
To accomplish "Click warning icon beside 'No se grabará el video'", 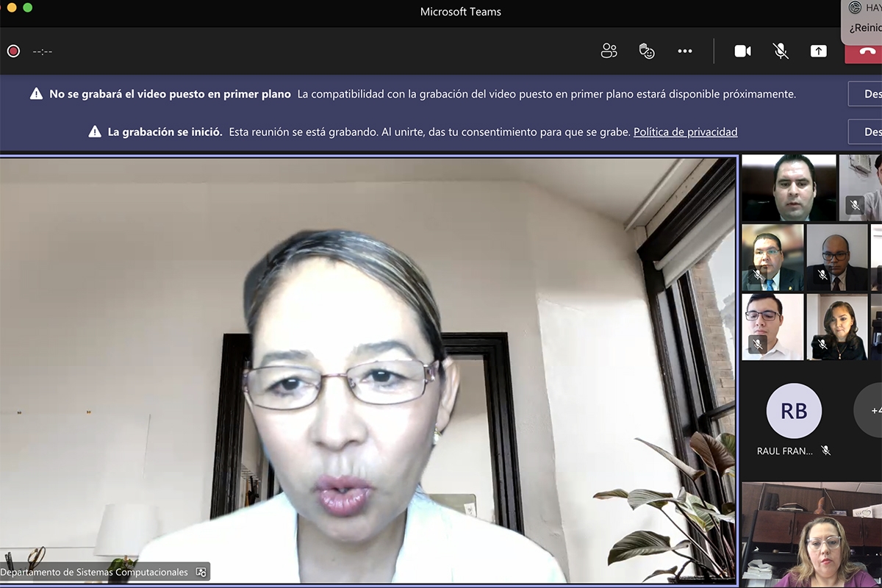I will tap(36, 94).
